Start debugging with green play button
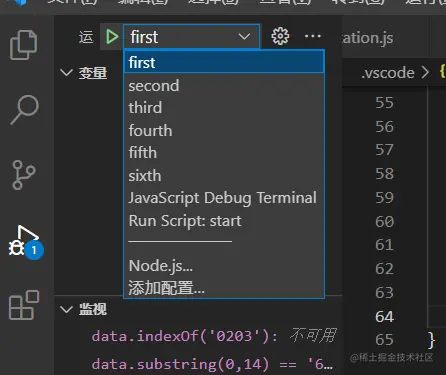The image size is (446, 375). click(112, 36)
